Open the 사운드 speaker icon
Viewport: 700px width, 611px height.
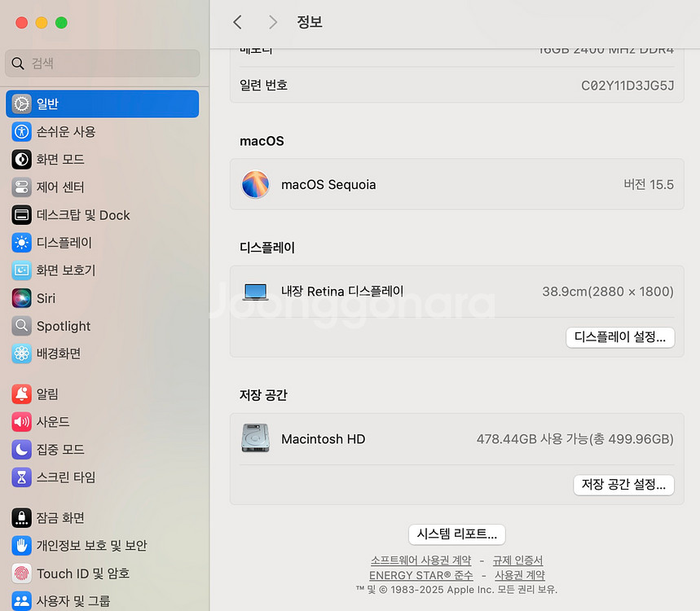21,421
